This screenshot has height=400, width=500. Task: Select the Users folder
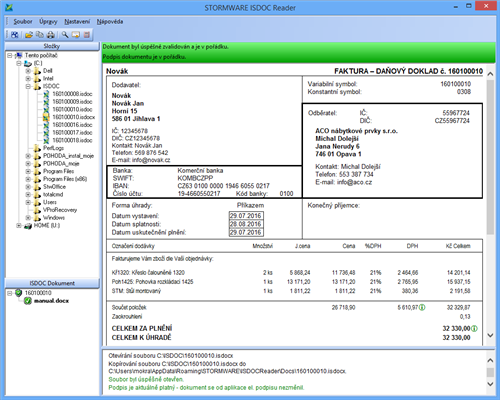[50, 202]
